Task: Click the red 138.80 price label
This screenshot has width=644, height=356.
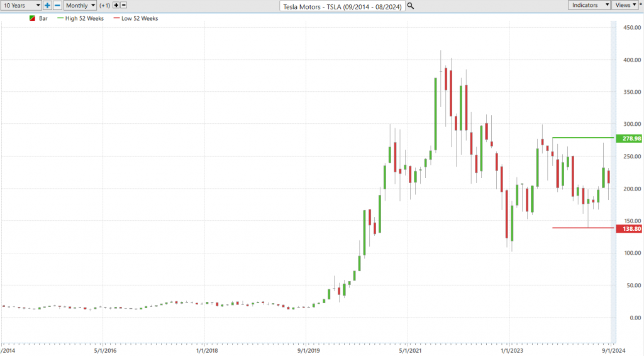Action: coord(629,229)
